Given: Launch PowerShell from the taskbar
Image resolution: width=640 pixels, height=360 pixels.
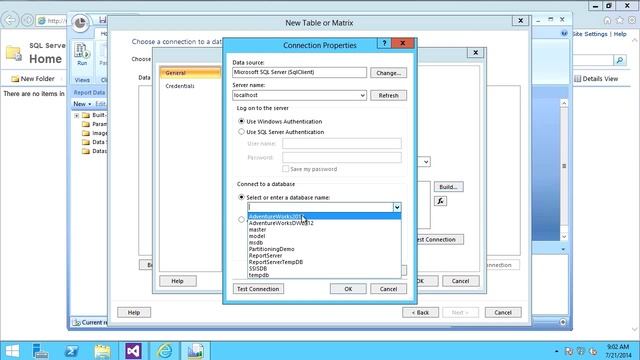Looking at the screenshot, I should pyautogui.click(x=71, y=351).
